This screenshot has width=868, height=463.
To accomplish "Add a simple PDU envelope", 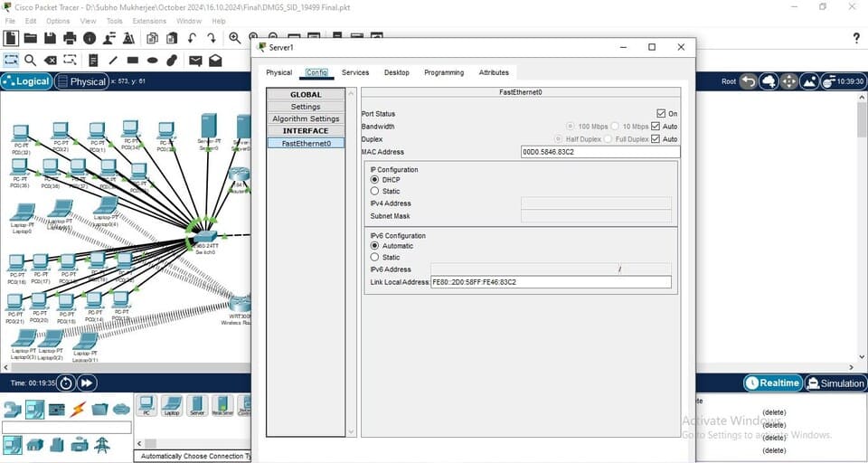I will tap(195, 61).
